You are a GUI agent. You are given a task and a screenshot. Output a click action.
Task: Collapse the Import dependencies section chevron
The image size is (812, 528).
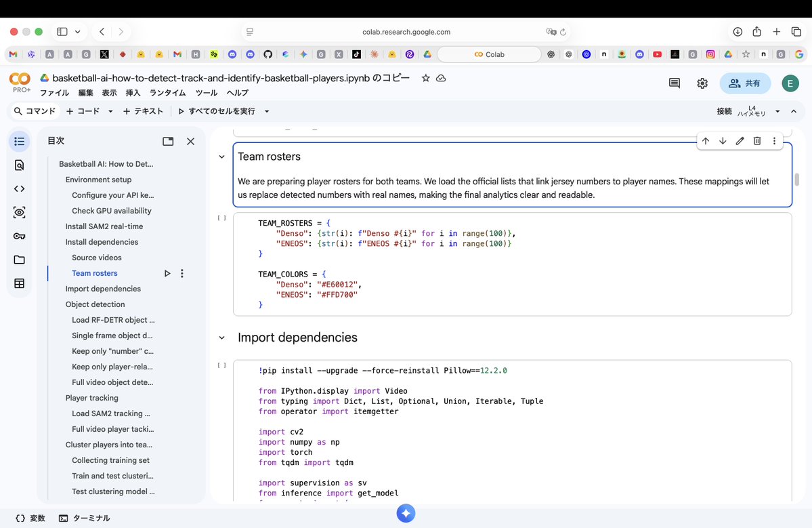tap(221, 338)
